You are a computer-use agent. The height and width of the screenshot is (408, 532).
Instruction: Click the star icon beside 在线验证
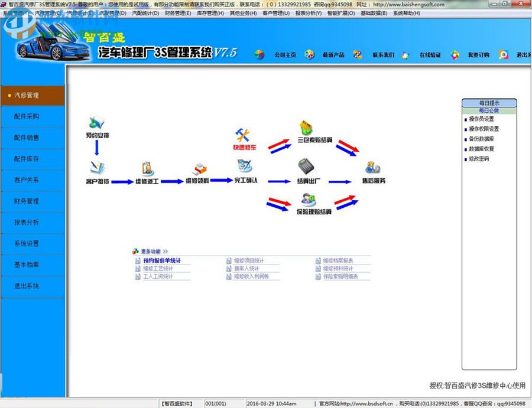(405, 55)
